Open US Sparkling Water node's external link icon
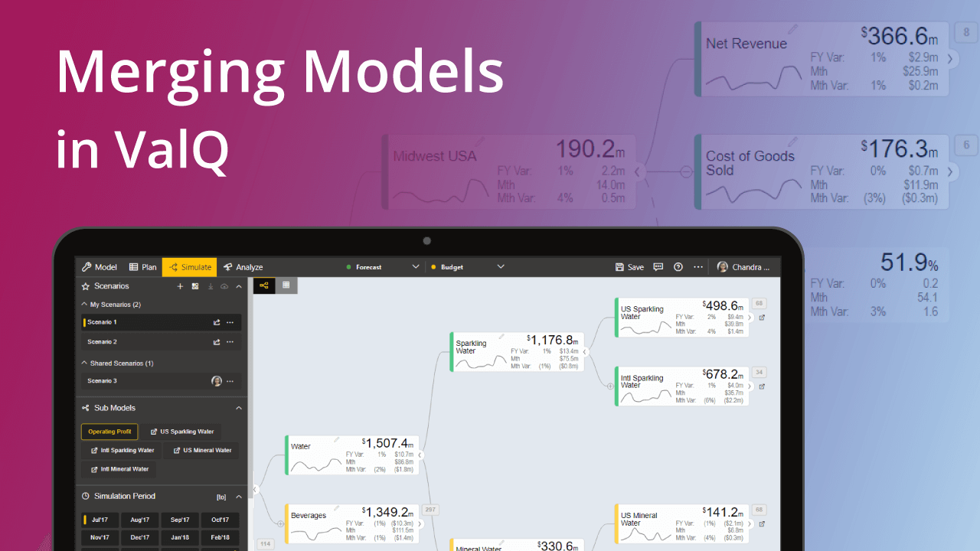 pyautogui.click(x=762, y=318)
